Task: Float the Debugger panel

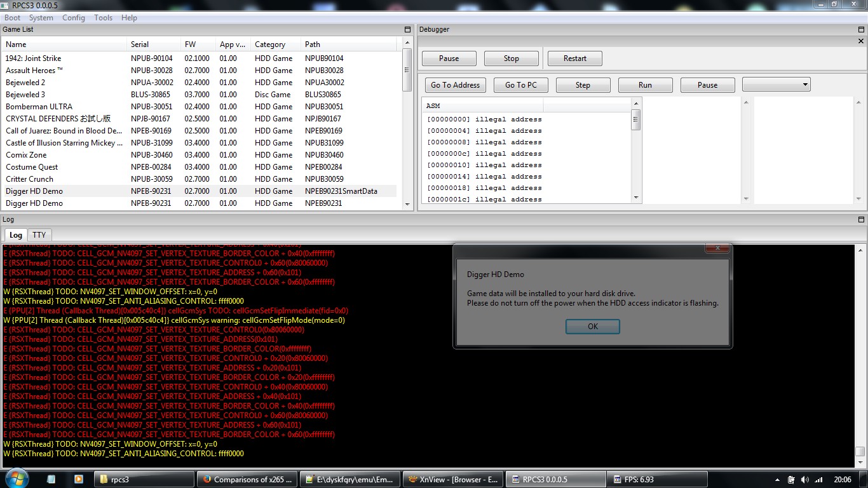Action: point(862,30)
